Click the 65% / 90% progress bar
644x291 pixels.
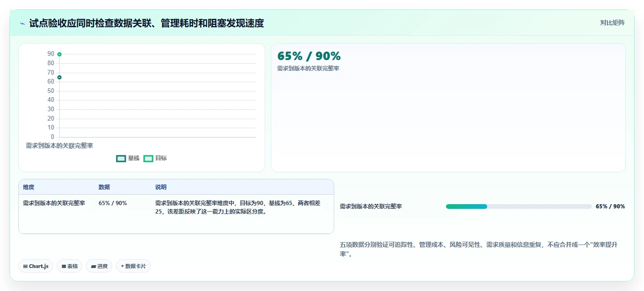519,207
